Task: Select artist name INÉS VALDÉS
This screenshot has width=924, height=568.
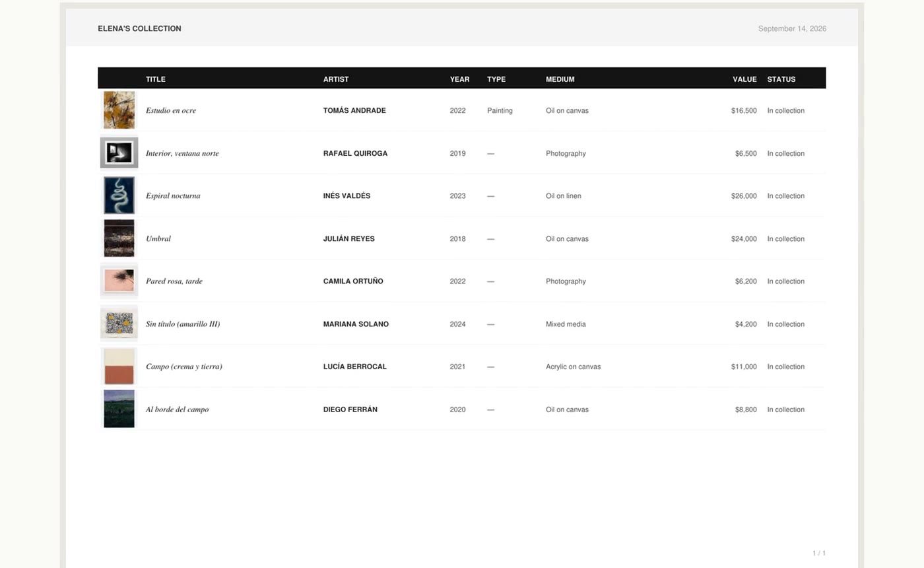Action: [346, 195]
